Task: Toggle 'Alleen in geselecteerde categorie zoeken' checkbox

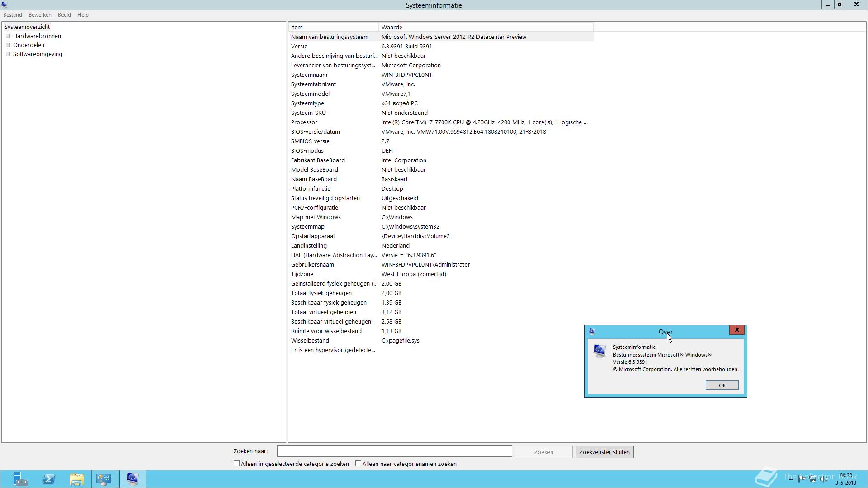Action: tap(236, 464)
